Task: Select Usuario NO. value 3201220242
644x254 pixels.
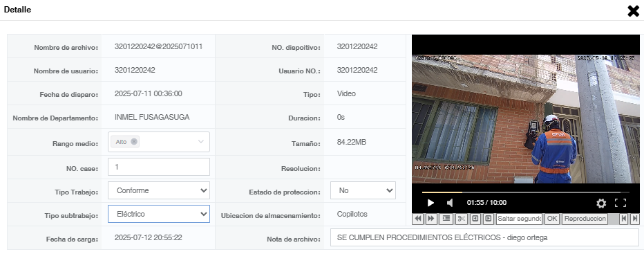Action: [x=357, y=71]
